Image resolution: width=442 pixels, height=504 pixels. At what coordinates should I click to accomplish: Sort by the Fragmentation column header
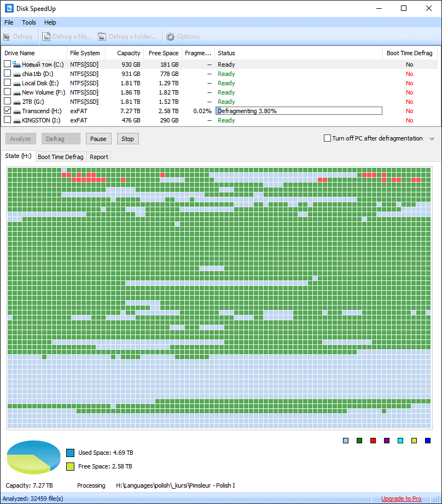(x=198, y=53)
